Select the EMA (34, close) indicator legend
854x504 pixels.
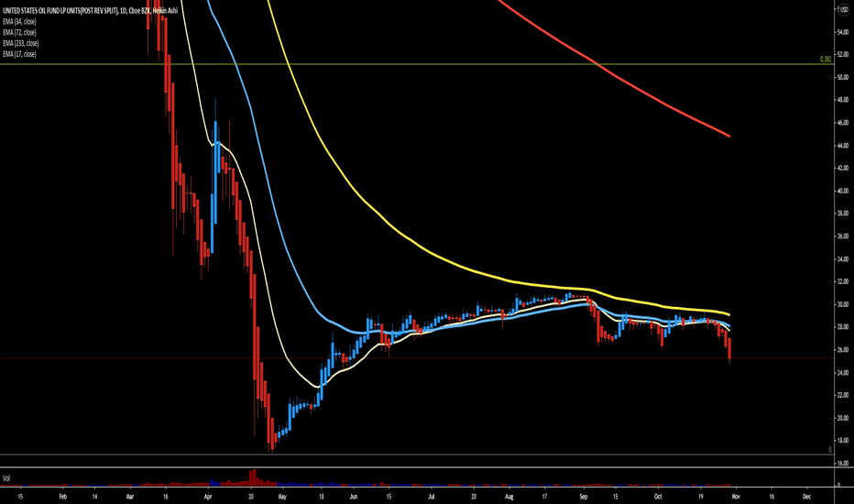point(19,22)
